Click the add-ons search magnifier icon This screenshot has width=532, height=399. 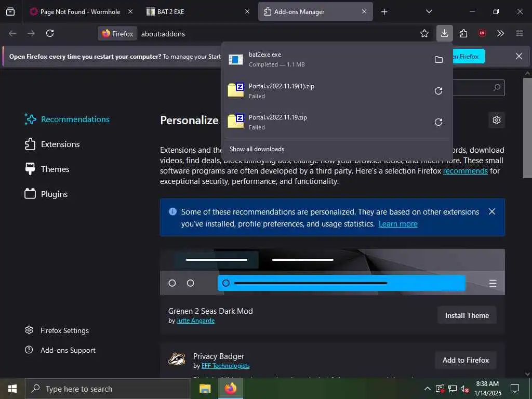pos(497,87)
